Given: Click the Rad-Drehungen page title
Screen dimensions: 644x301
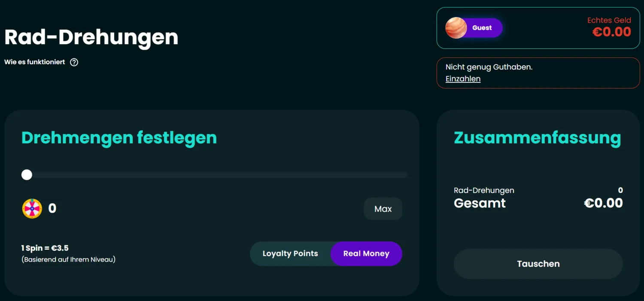Looking at the screenshot, I should tap(91, 37).
